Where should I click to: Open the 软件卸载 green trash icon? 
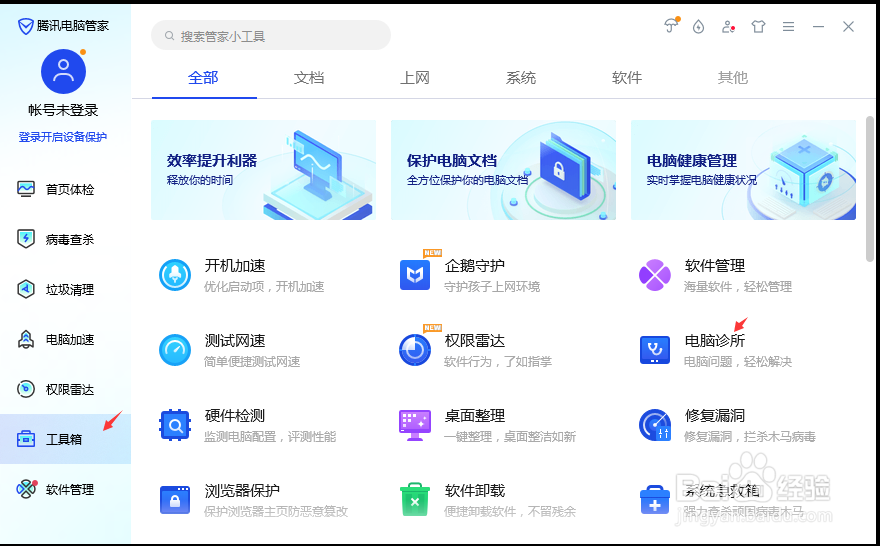pos(415,499)
